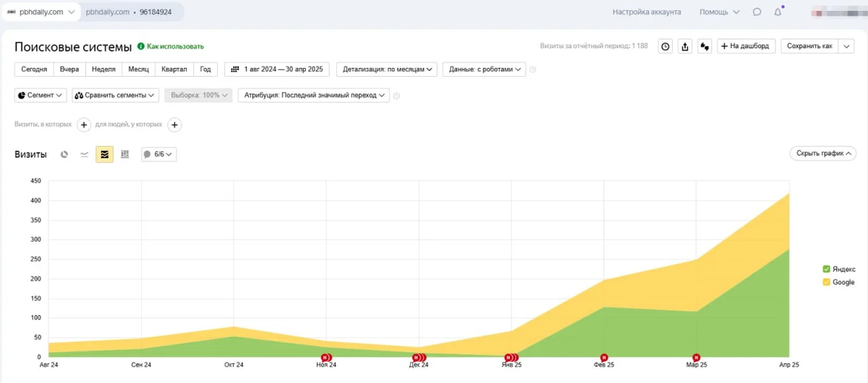The image size is (868, 383).
Task: Open the Атрибуция dropdown
Action: tap(314, 95)
